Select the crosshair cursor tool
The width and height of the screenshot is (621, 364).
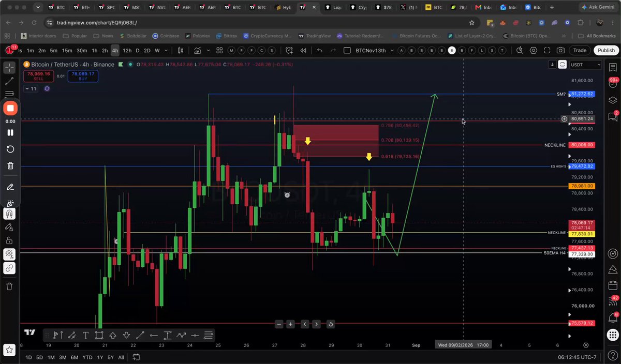(9, 68)
